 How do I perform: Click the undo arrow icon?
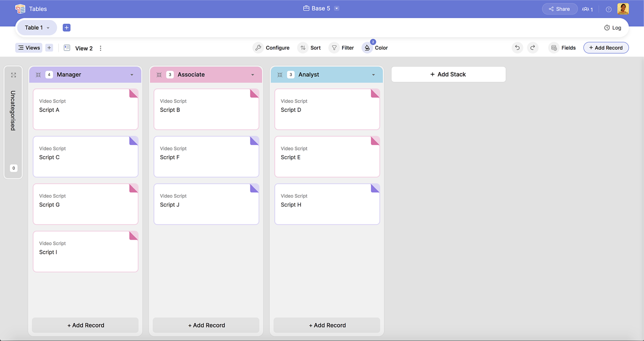[x=517, y=48]
